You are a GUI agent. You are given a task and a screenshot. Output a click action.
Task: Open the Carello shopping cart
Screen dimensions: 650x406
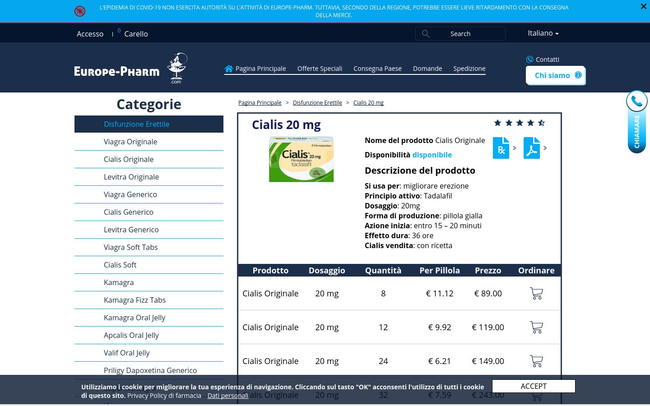pyautogui.click(x=136, y=34)
